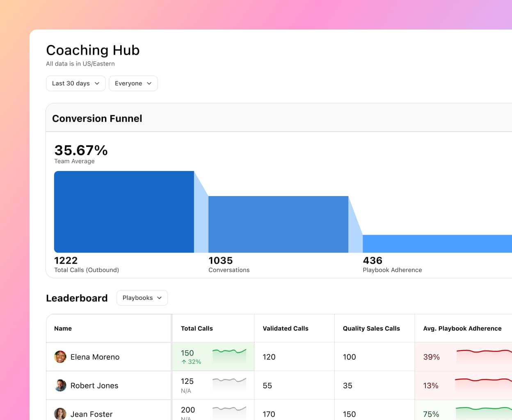Open Robert Jones's name in leaderboard
Viewport: 512px width, 420px height.
[94, 386]
